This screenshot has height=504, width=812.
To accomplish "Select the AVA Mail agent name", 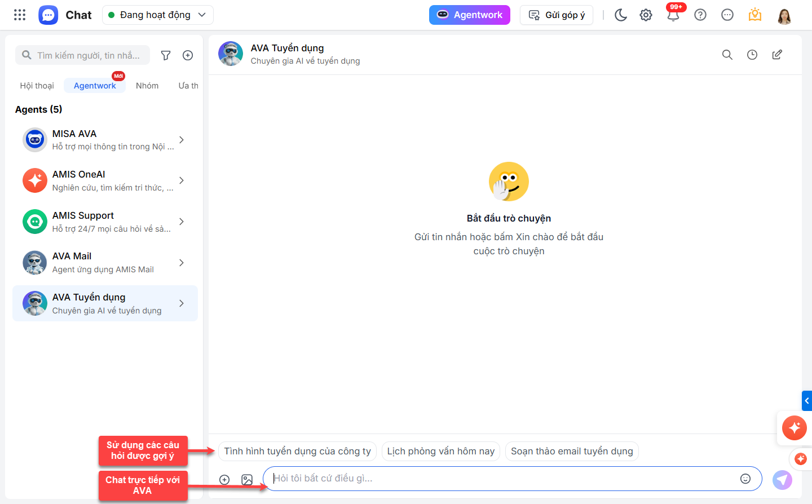I will click(72, 256).
